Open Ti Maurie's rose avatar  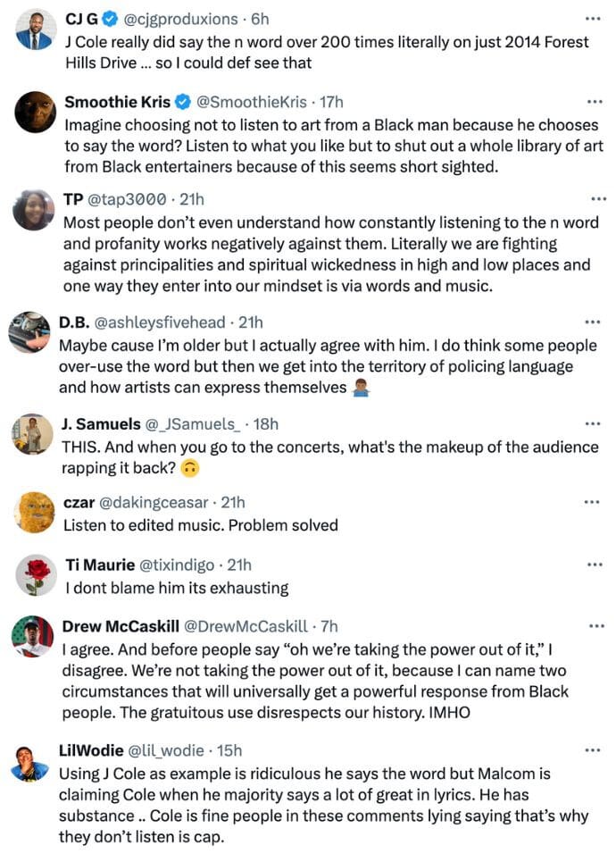click(36, 575)
